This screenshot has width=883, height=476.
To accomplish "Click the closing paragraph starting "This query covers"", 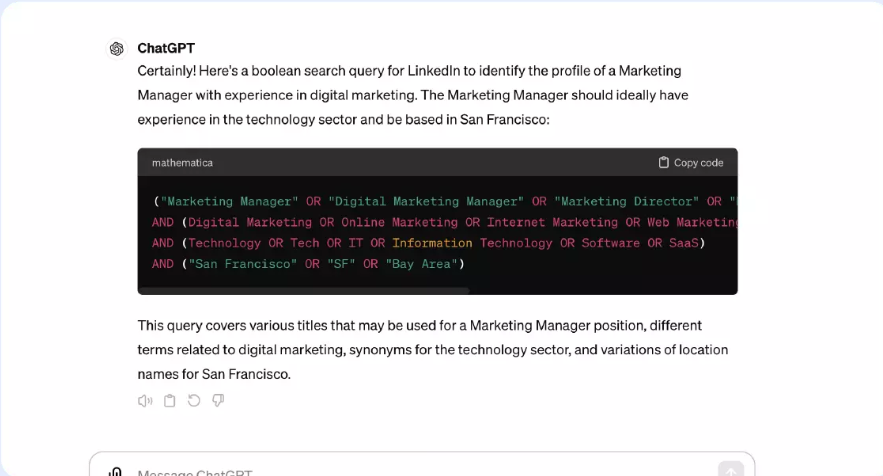I will (x=432, y=350).
